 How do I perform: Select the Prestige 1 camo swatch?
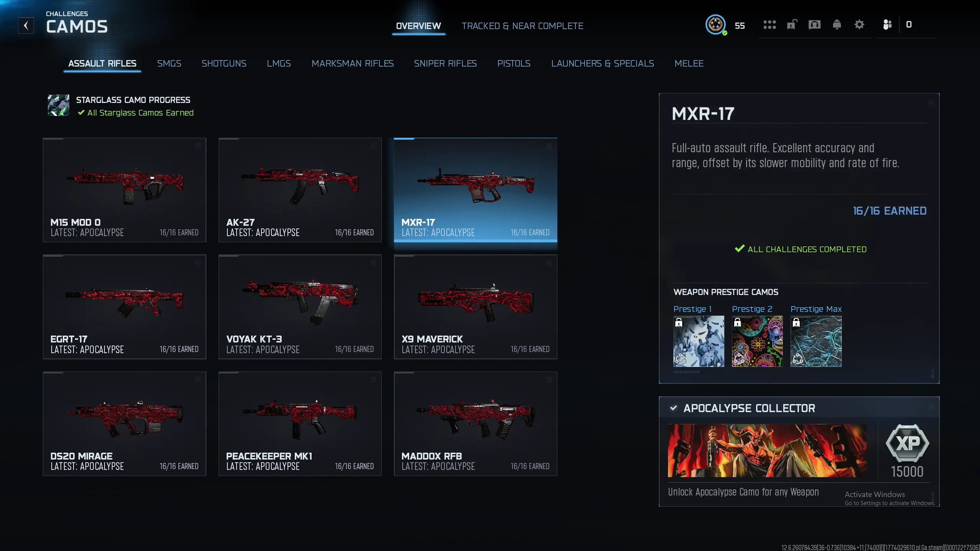699,341
